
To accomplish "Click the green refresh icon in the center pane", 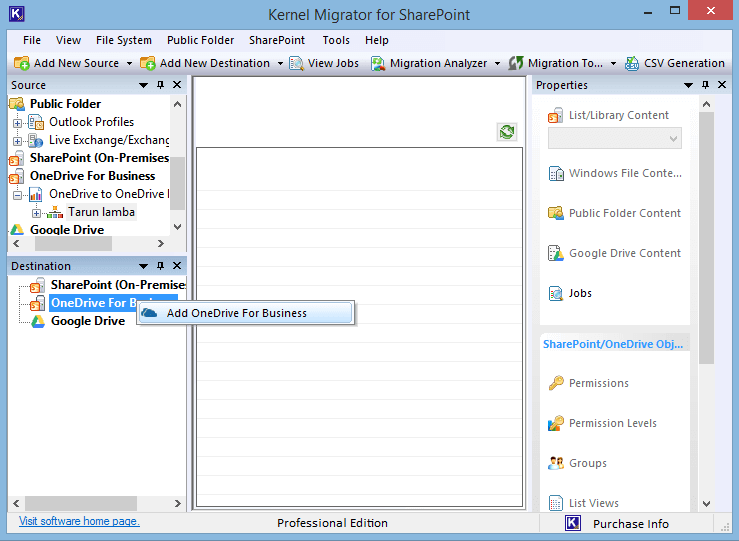I will [507, 132].
